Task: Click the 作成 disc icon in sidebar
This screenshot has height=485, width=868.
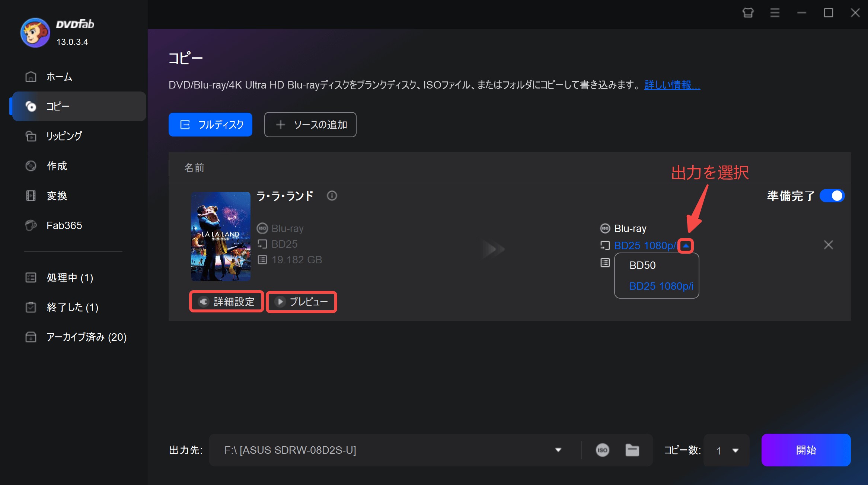Action: click(31, 166)
